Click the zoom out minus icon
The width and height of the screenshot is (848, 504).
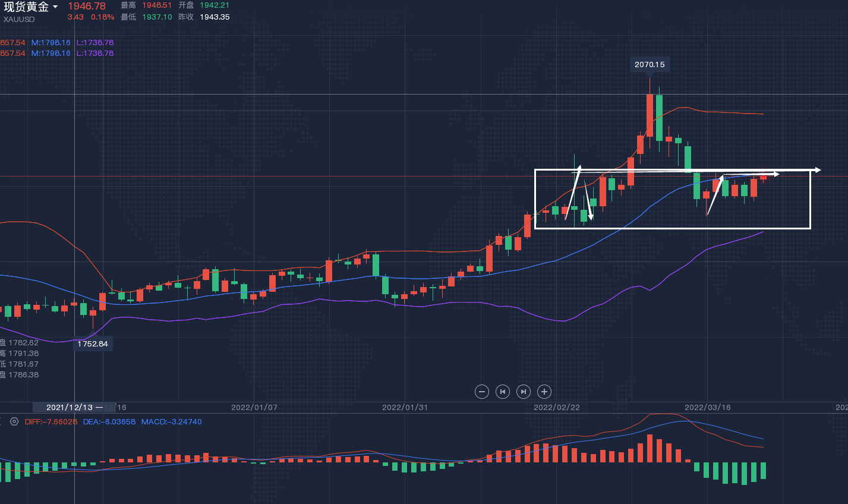482,391
